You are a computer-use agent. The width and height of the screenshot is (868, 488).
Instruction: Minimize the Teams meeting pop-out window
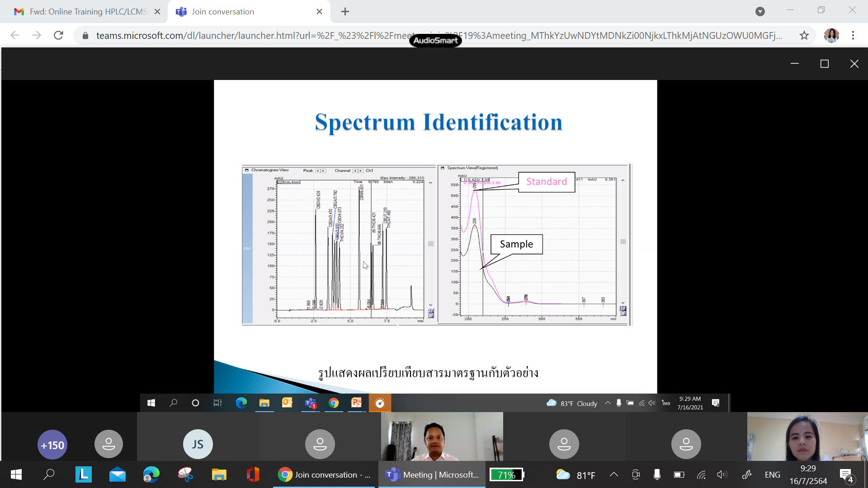[795, 64]
